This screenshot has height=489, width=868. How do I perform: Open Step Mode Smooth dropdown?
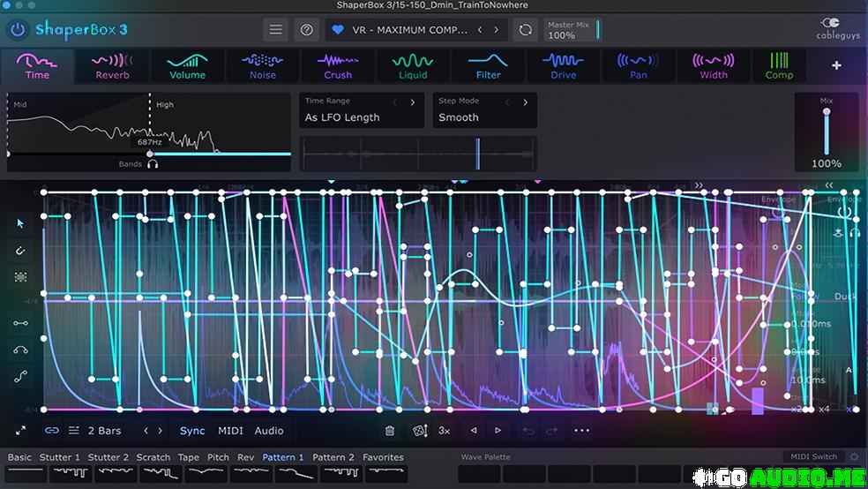click(484, 110)
